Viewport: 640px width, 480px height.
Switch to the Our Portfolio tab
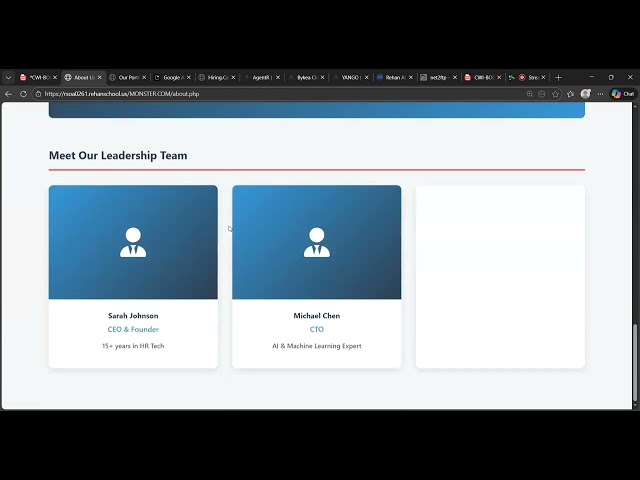(x=128, y=77)
